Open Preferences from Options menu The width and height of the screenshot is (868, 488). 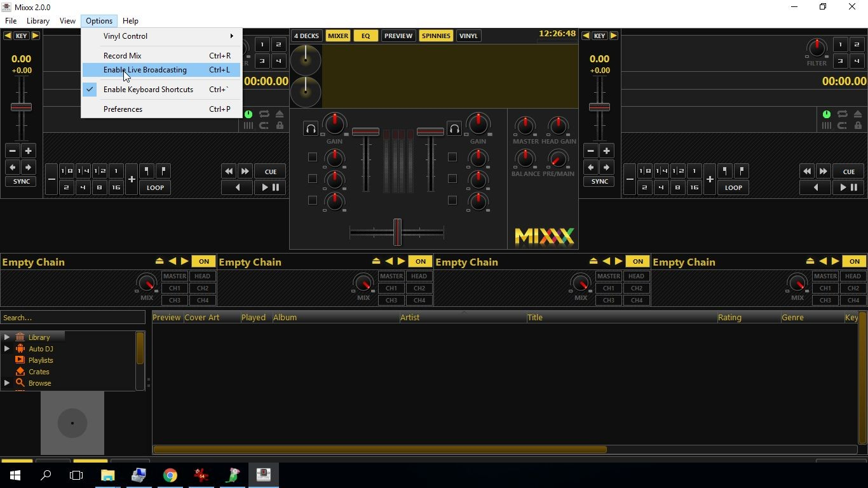click(x=161, y=109)
